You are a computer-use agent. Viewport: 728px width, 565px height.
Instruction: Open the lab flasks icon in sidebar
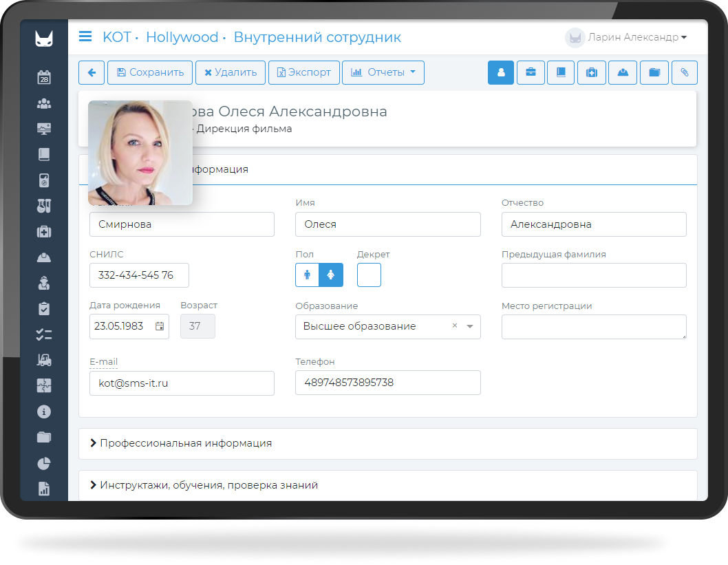pyautogui.click(x=44, y=206)
